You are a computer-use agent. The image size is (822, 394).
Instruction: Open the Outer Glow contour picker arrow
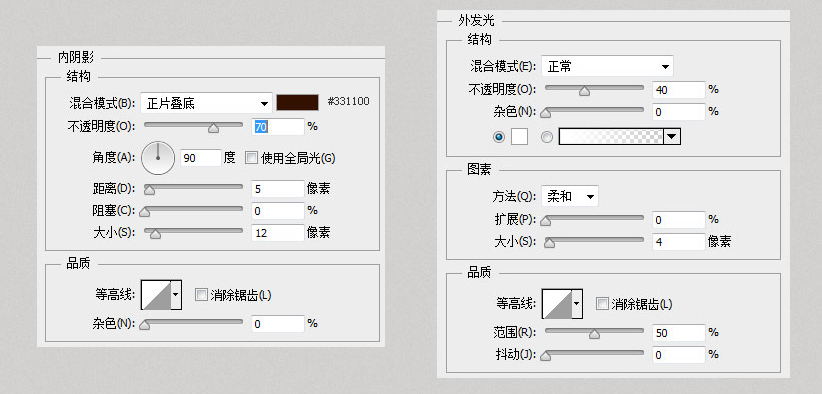tap(577, 303)
